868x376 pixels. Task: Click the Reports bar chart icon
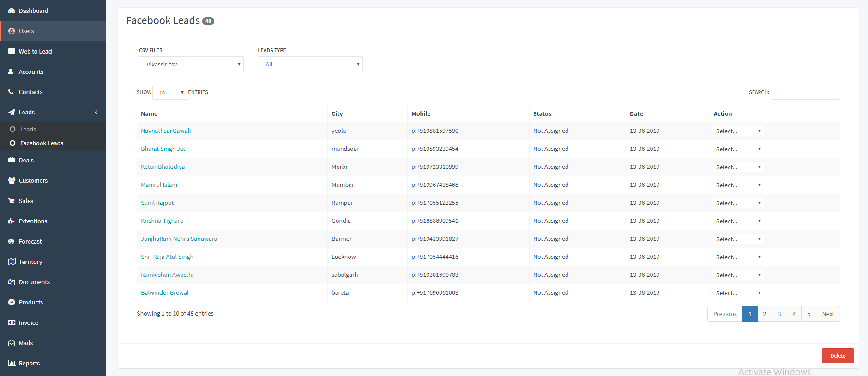pos(12,363)
